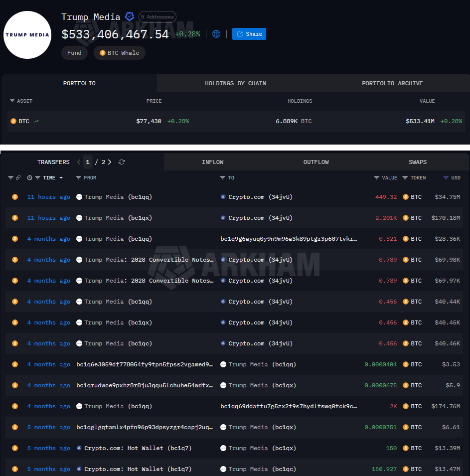Click the transaction link column icon
The width and height of the screenshot is (470, 476).
pos(18,178)
